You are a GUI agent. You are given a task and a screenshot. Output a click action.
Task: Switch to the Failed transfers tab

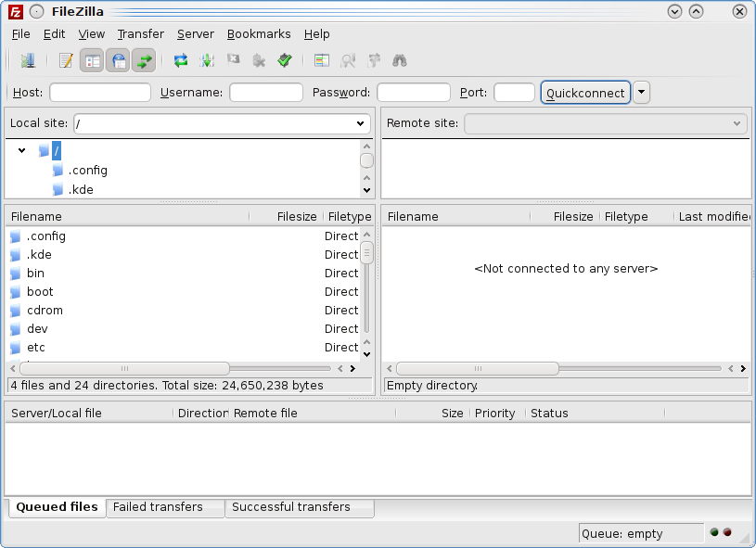[158, 507]
